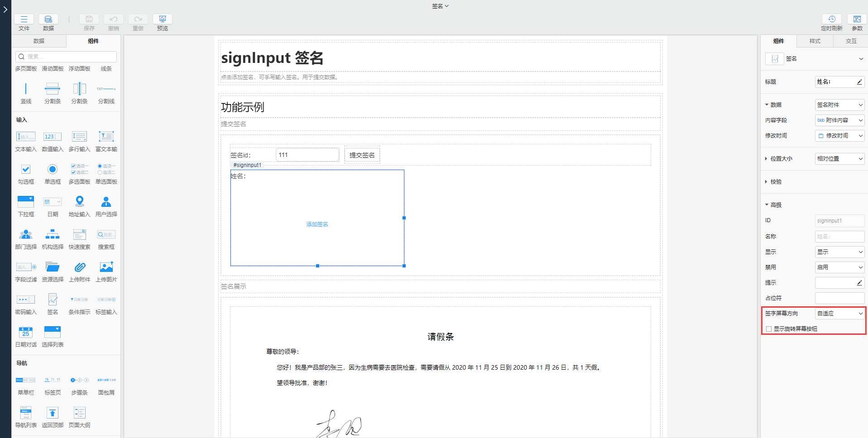Open the 签字屏幕方向 orientation dropdown
868x438 pixels.
point(839,313)
